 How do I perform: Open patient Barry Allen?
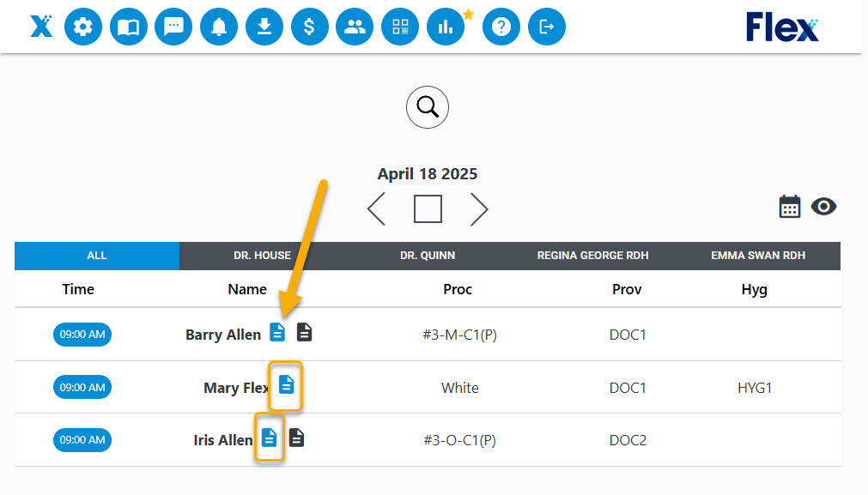click(223, 335)
